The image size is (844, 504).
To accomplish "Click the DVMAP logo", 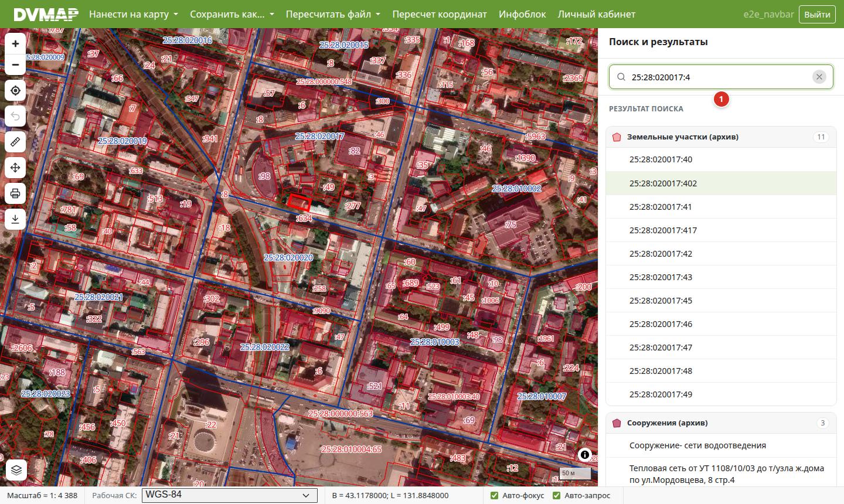I will point(46,14).
